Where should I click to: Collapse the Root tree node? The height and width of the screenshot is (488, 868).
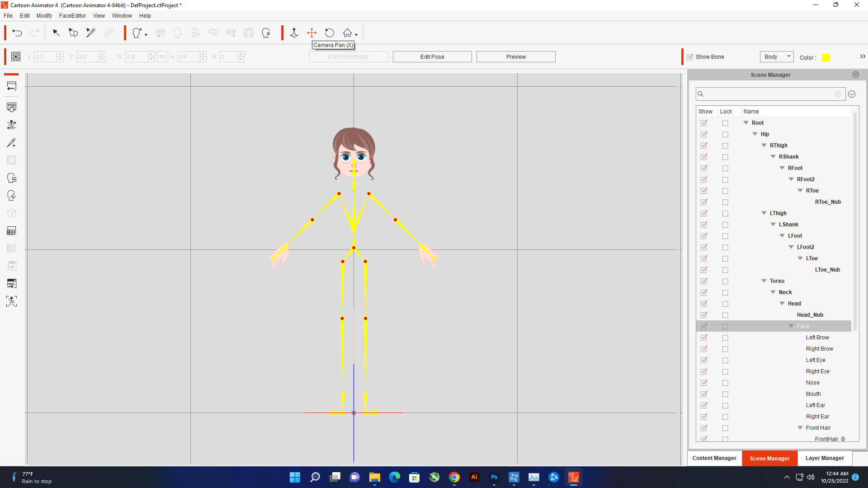(x=746, y=123)
